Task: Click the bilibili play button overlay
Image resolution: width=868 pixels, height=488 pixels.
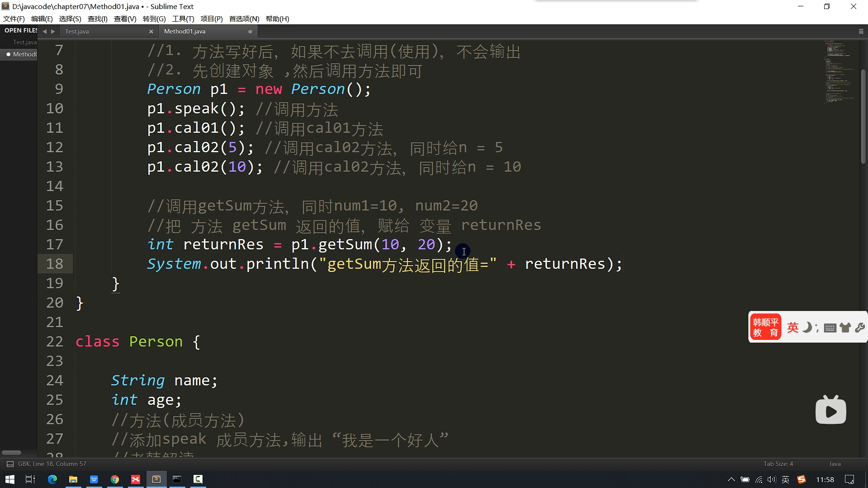Action: pos(830,410)
